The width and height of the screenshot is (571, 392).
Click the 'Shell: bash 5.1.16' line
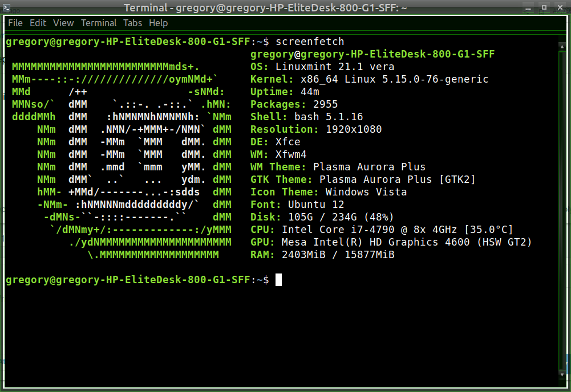coord(307,117)
